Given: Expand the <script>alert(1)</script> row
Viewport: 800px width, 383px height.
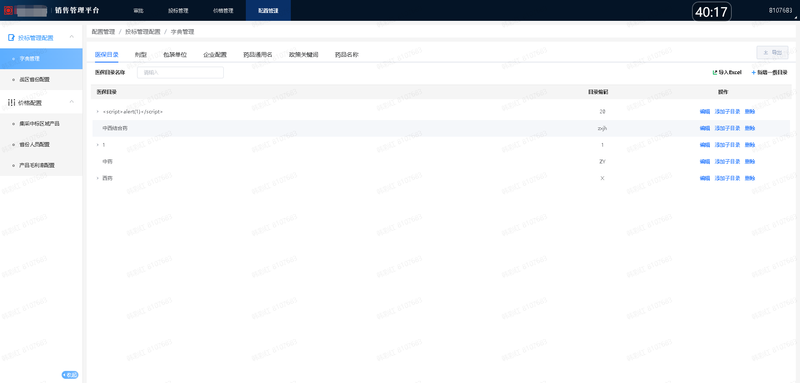Looking at the screenshot, I should tap(97, 111).
